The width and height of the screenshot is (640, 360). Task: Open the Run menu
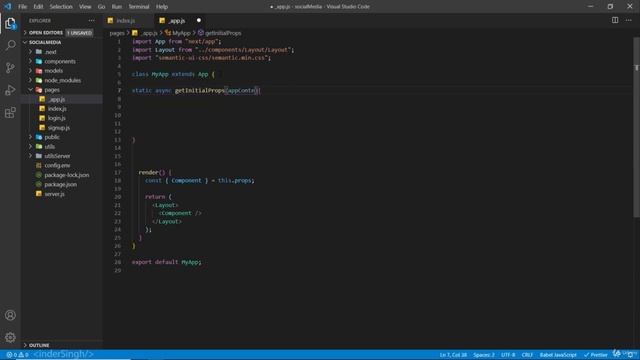coord(117,7)
